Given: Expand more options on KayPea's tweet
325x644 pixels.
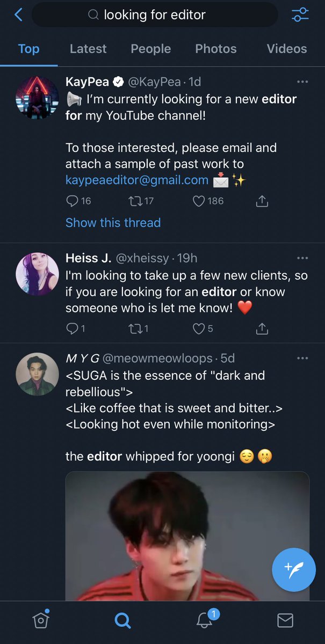Looking at the screenshot, I should click(x=302, y=82).
